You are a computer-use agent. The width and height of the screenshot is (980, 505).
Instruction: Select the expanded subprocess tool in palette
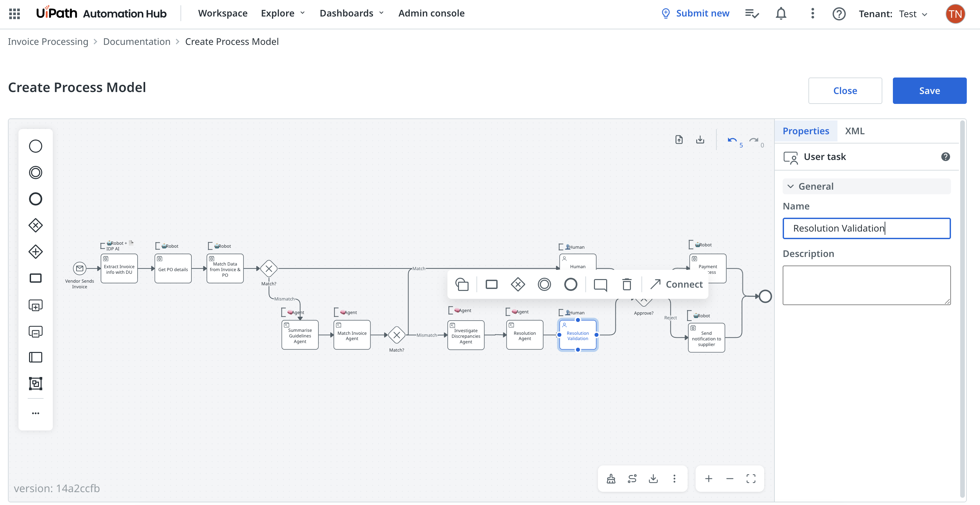(x=35, y=305)
